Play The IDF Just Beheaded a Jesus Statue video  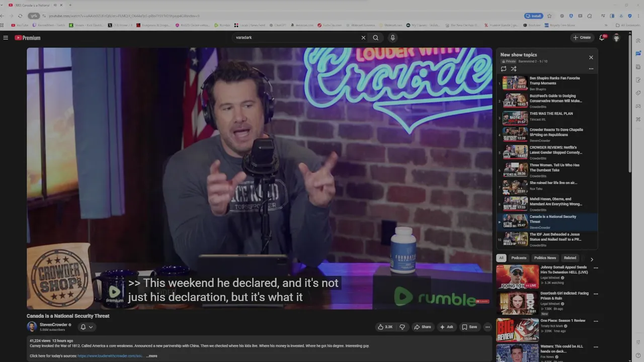tap(547, 239)
